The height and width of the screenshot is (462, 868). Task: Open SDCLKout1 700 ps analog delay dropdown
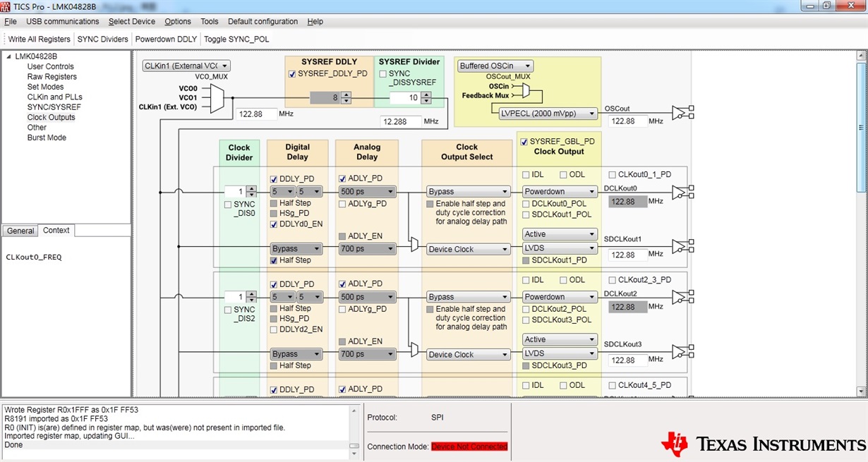(x=367, y=248)
